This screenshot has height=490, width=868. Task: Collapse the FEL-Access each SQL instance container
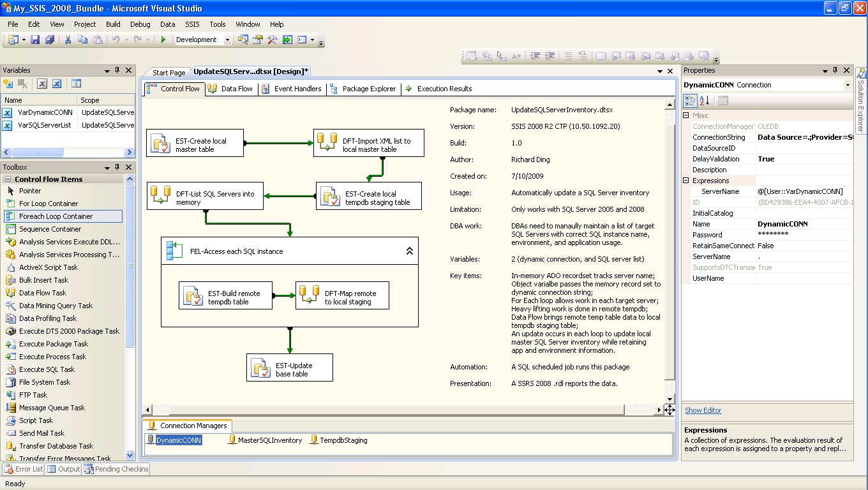410,251
